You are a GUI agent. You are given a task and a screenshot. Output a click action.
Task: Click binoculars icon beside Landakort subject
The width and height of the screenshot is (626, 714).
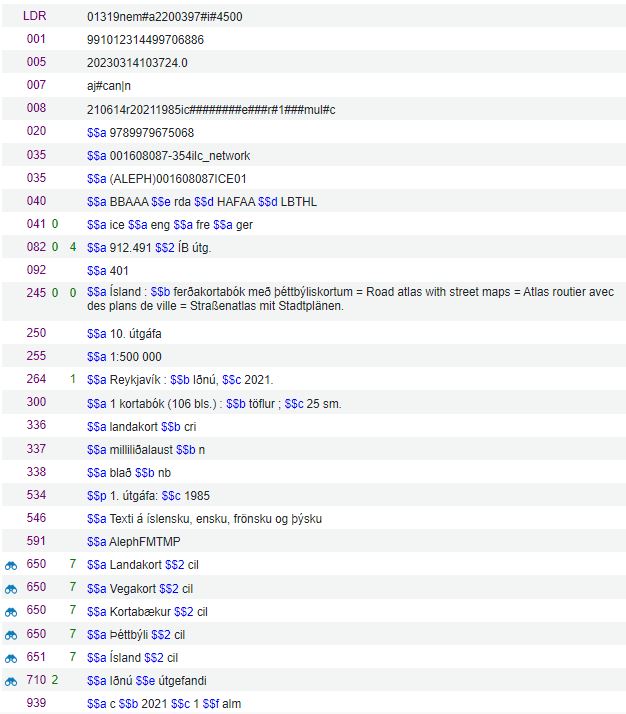[11, 566]
